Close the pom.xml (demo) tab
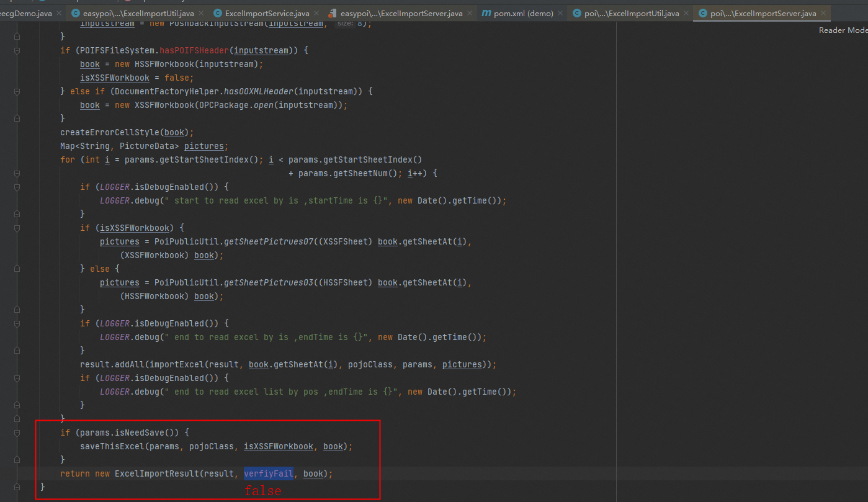 click(560, 13)
